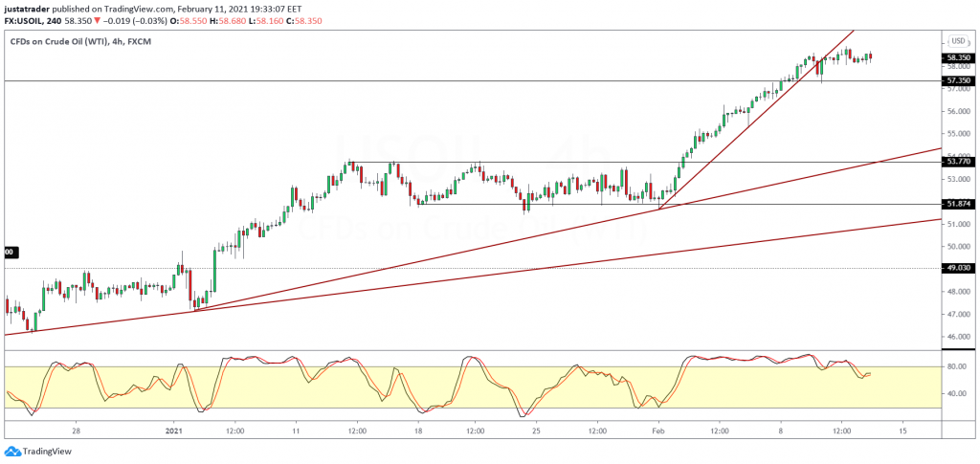The height and width of the screenshot is (464, 980).
Task: Click the low value L:58.160
Action: [x=266, y=21]
